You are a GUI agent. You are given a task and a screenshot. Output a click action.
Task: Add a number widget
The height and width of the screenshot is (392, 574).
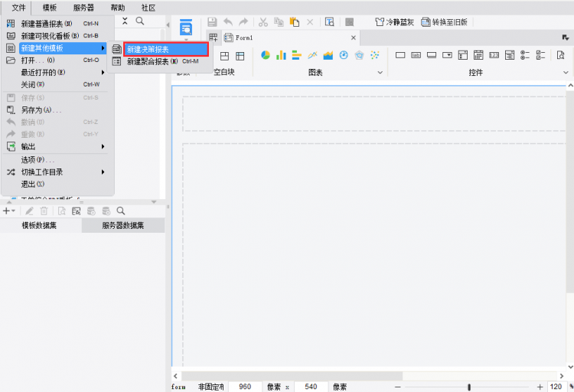494,55
